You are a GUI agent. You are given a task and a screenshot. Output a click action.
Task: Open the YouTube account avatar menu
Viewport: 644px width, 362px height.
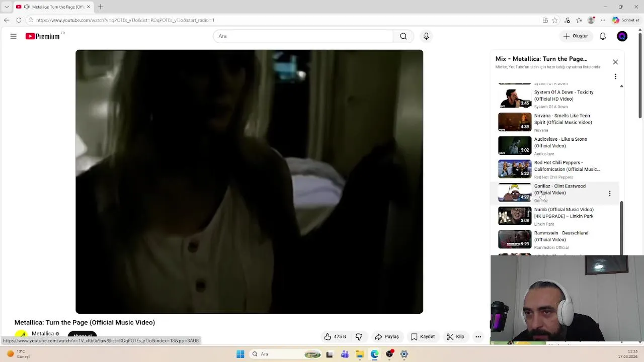click(622, 36)
